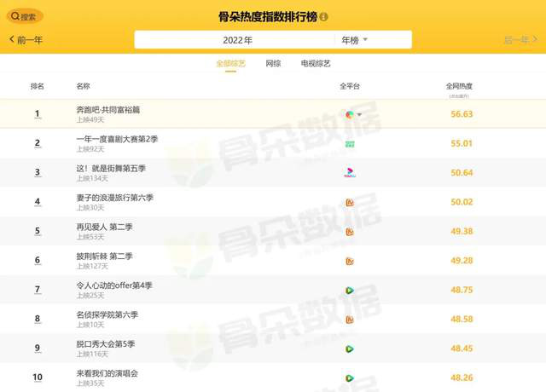Click Tencent Video icon for 令人心动的offer第4季

350,290
